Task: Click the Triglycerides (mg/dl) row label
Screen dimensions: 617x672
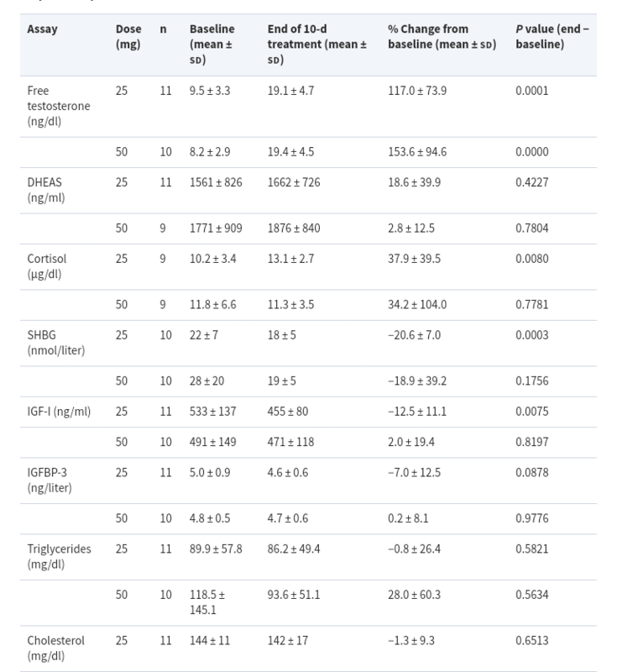Action: point(59,556)
